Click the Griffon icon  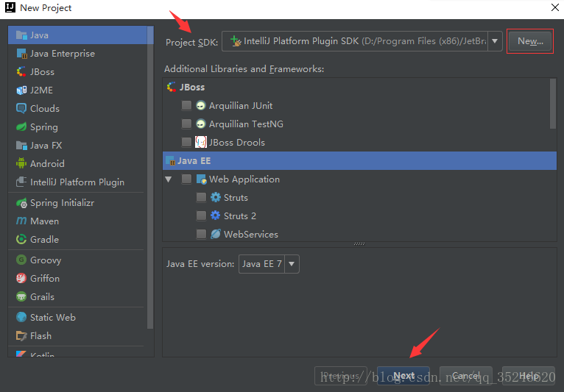coord(21,279)
